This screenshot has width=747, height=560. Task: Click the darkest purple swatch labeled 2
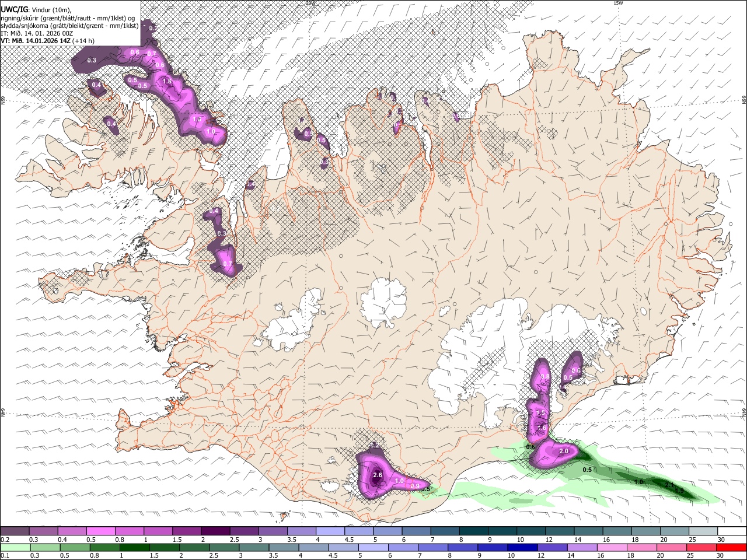click(215, 531)
